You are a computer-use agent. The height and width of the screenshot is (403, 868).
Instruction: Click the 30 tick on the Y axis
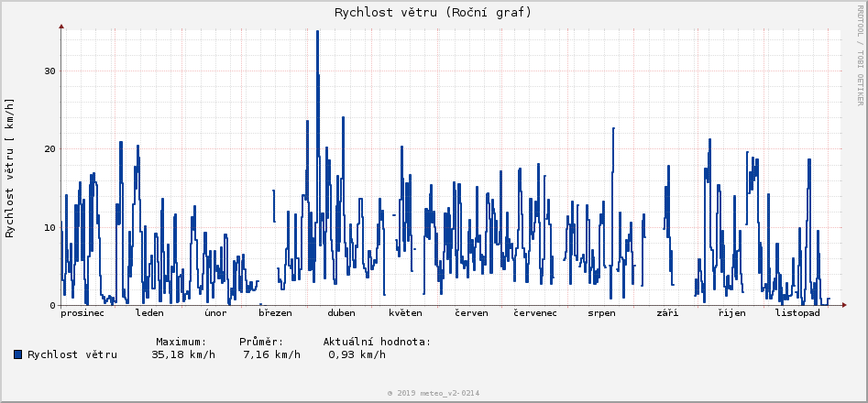(x=49, y=71)
